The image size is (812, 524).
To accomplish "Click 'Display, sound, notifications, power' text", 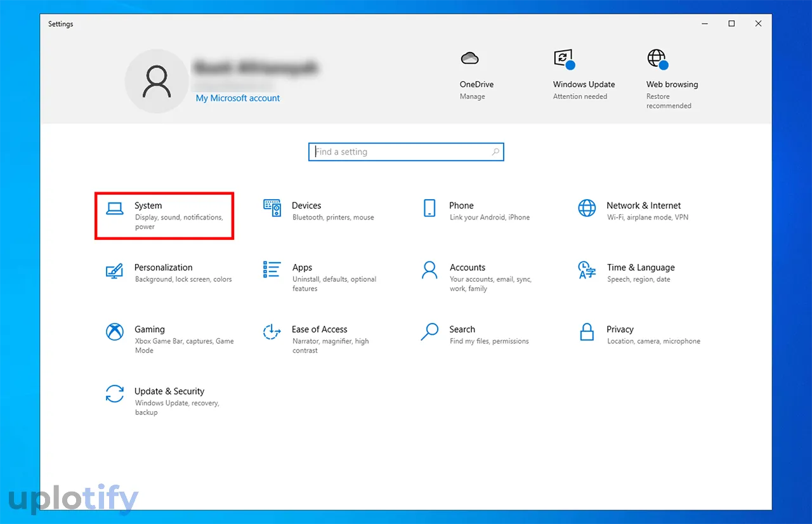I will point(179,222).
